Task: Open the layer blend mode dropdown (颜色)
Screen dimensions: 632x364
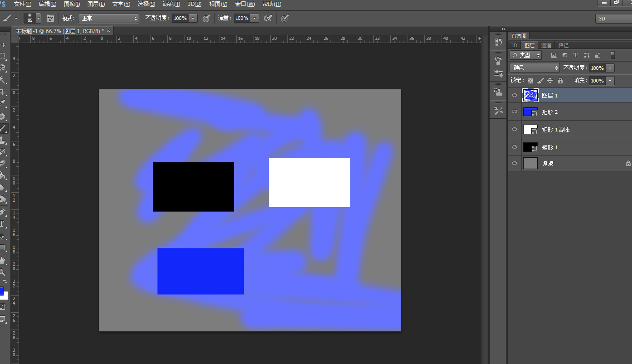Action: (x=535, y=68)
